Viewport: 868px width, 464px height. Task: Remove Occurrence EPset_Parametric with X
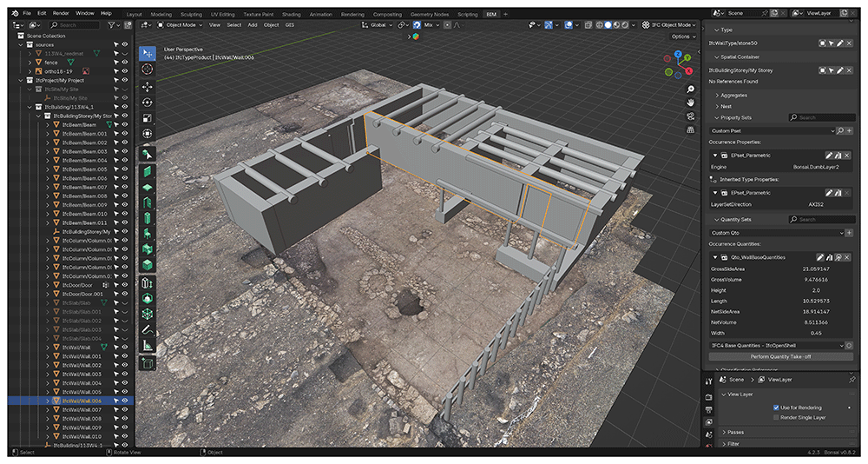(847, 156)
